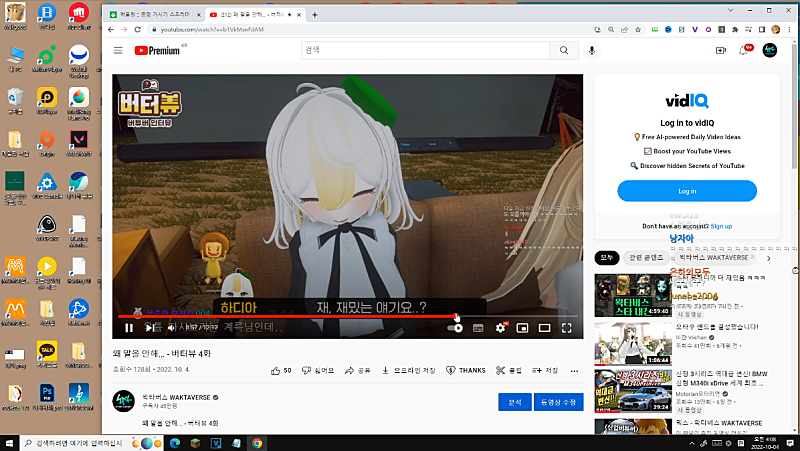
Task: Click the blue analytics button
Action: pyautogui.click(x=515, y=402)
